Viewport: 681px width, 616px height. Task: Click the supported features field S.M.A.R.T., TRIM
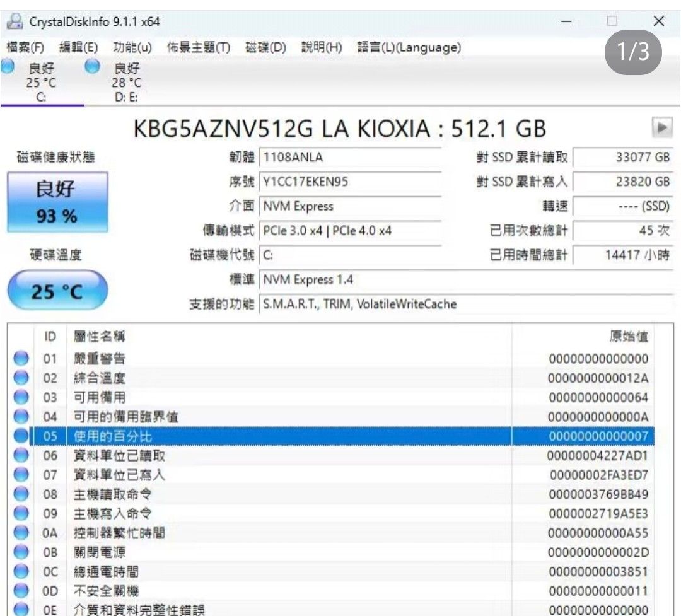click(466, 304)
